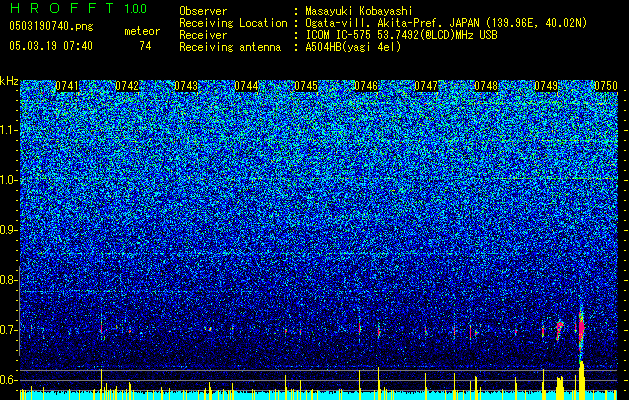Image resolution: width=629 pixels, height=400 pixels.
Task: Click the HROFFT 1.0.0 title text
Action: [78, 8]
